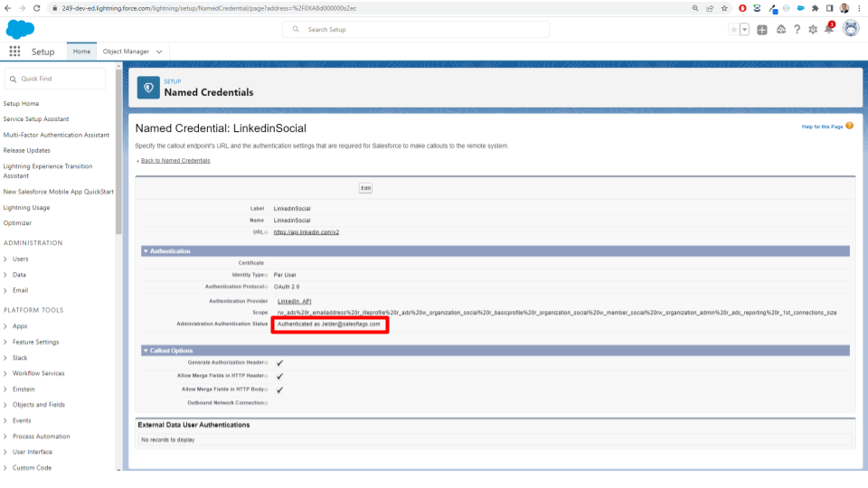The height and width of the screenshot is (488, 868).
Task: Click the Salesforce cloud logo
Action: [x=20, y=29]
